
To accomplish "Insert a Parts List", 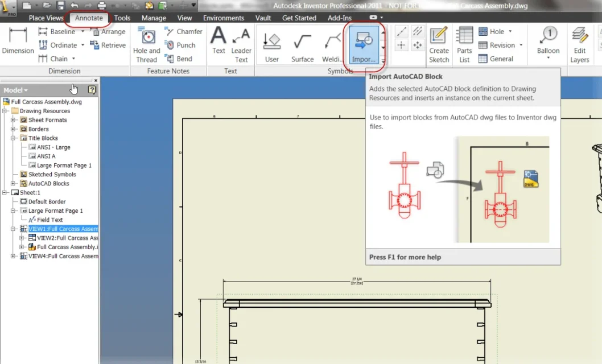I will (464, 45).
